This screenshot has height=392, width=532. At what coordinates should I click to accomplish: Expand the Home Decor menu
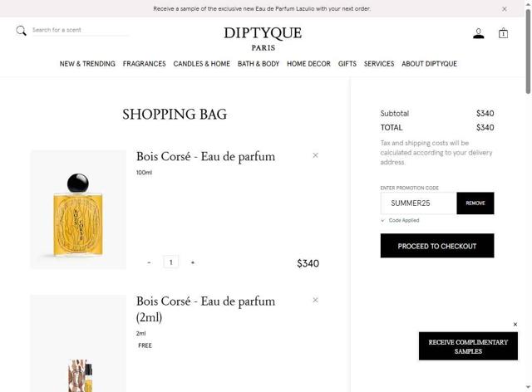pyautogui.click(x=308, y=64)
